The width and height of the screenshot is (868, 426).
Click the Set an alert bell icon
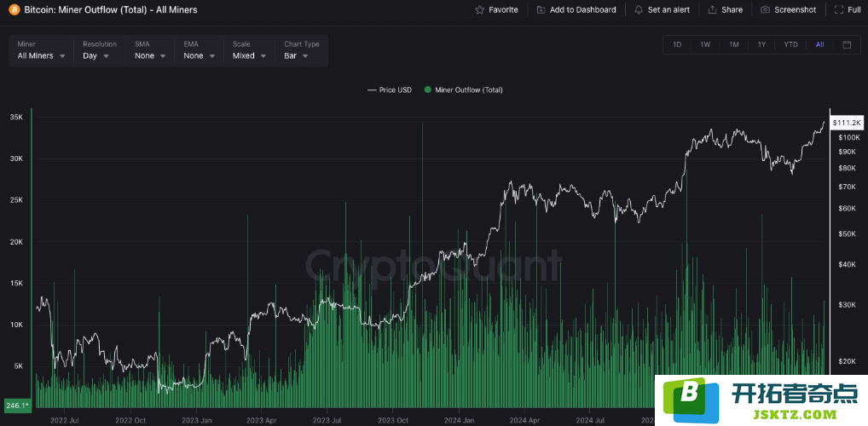coord(639,10)
